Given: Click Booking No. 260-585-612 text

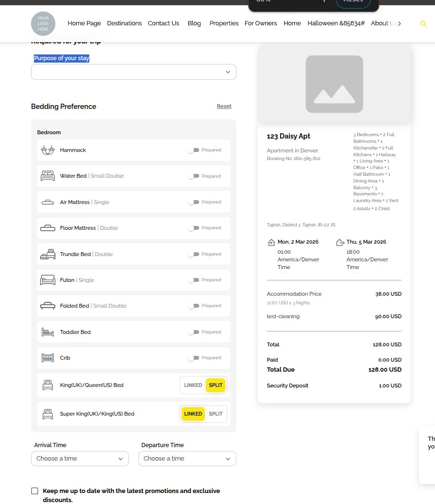Looking at the screenshot, I should click(x=294, y=159).
